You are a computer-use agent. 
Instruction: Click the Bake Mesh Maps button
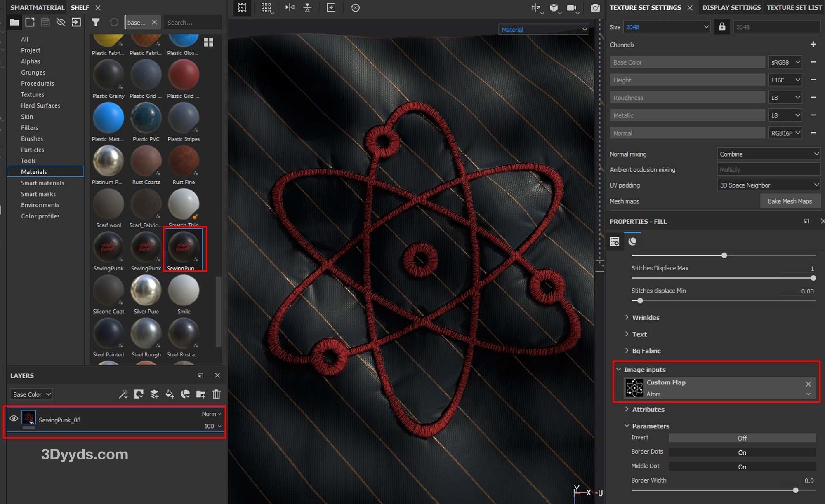[790, 201]
